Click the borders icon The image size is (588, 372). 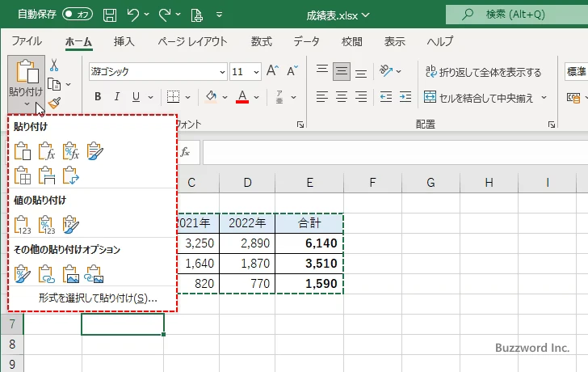[x=173, y=97]
